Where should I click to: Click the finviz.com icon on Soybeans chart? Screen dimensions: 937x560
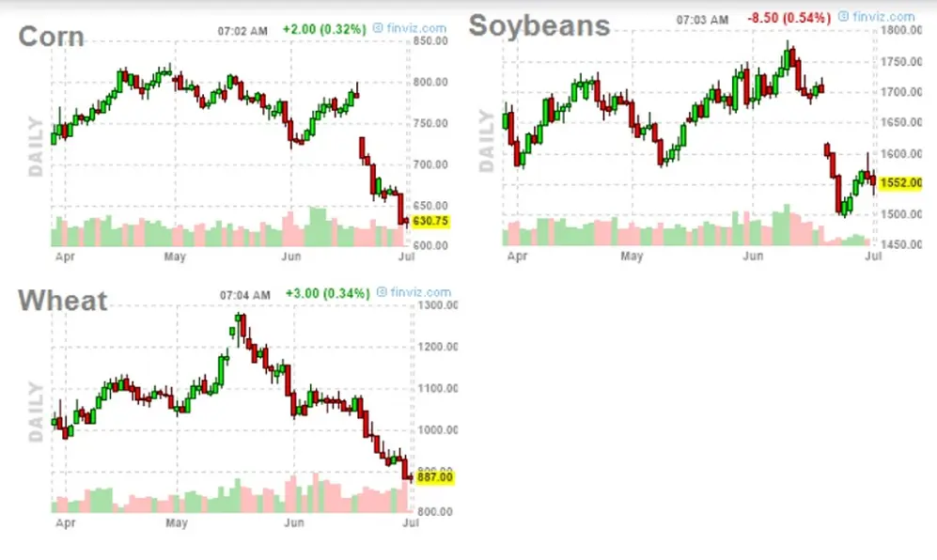pos(843,17)
